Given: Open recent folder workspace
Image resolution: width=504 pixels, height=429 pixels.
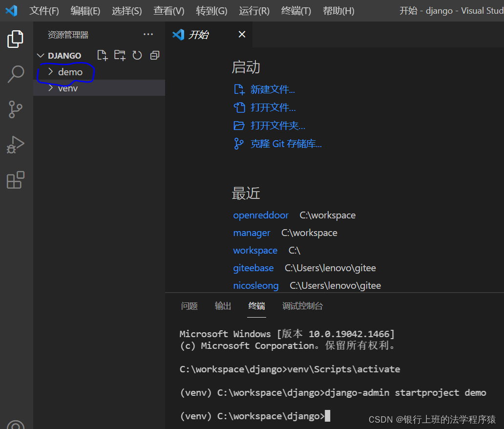Looking at the screenshot, I should 255,250.
